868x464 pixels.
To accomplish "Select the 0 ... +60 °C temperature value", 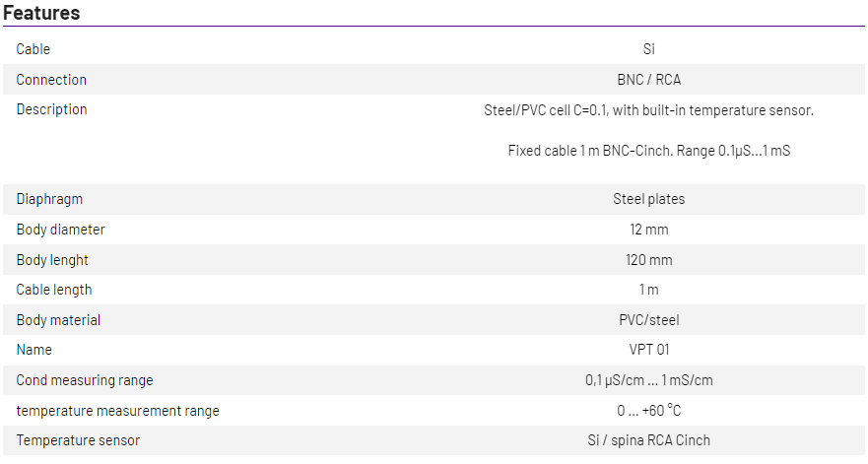I will coord(648,411).
